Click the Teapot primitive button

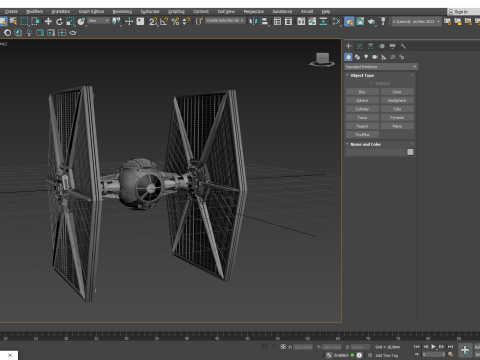click(x=362, y=126)
